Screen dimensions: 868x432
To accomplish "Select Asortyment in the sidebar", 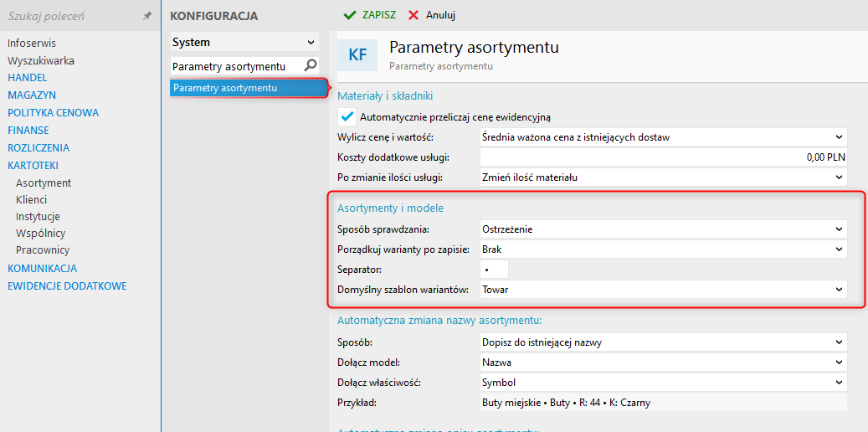I will tap(44, 183).
